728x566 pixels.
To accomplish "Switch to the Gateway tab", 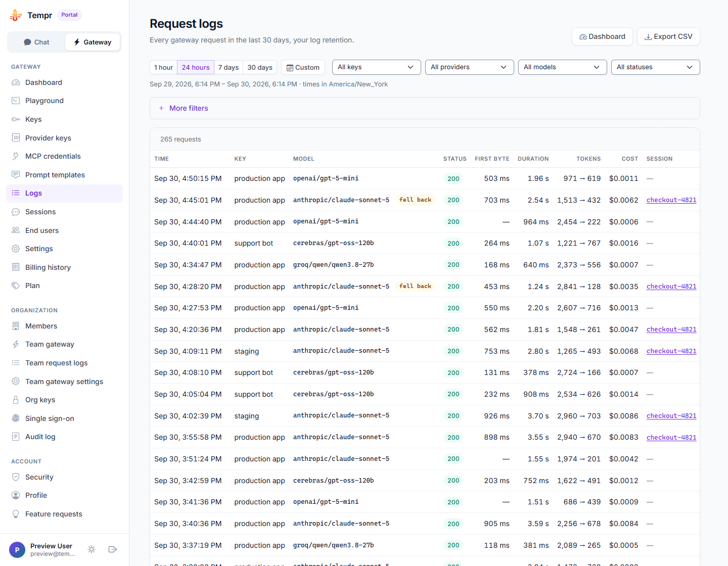I will (93, 42).
